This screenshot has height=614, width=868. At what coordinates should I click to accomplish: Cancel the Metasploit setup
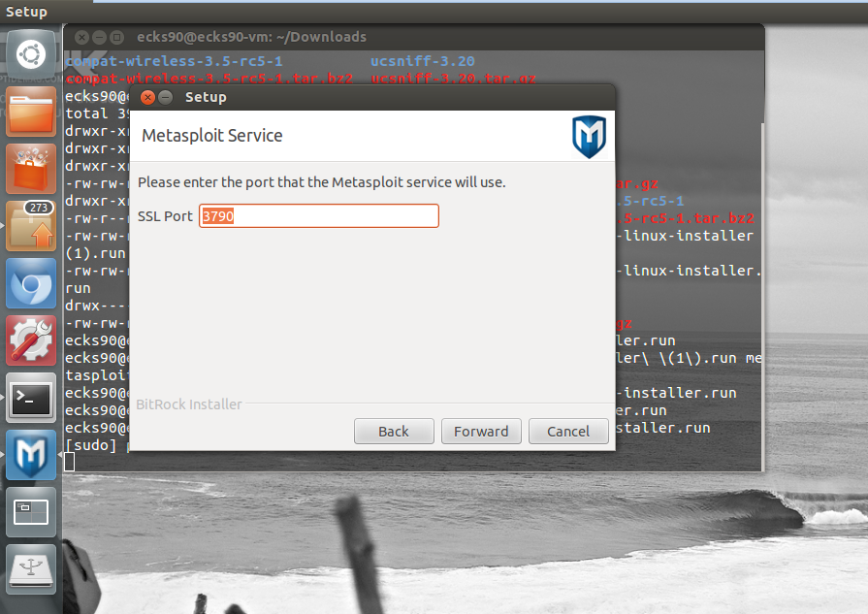coord(568,432)
